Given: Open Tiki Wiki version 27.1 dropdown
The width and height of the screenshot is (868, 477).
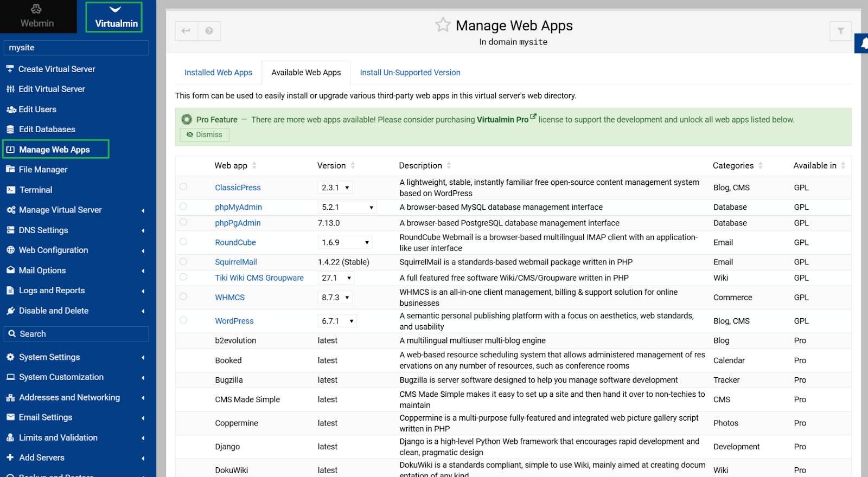Looking at the screenshot, I should tap(336, 278).
